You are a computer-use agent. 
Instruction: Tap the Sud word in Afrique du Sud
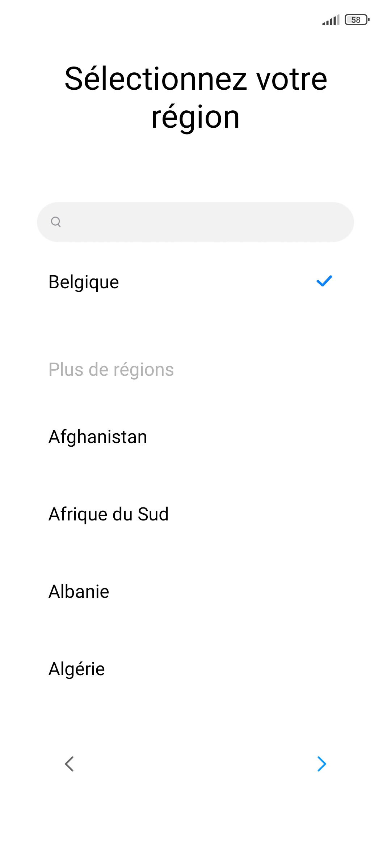pos(153,514)
